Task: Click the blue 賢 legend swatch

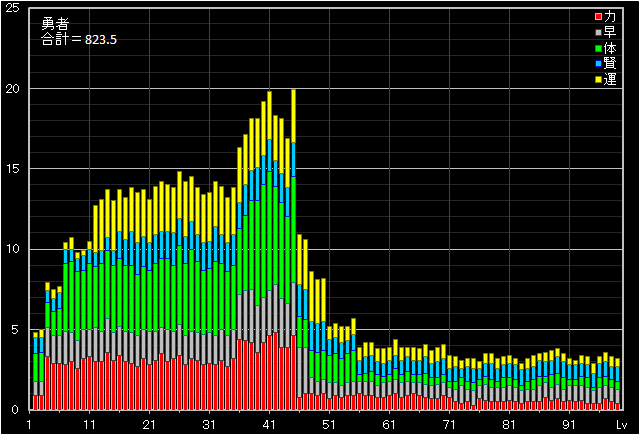Action: [598, 64]
